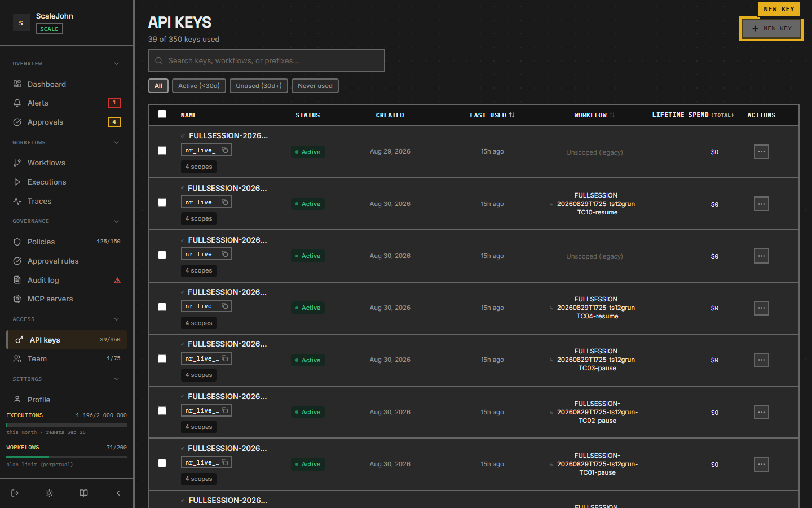This screenshot has width=812, height=508.
Task: Filter keys by Active (<30d)
Action: coord(199,86)
